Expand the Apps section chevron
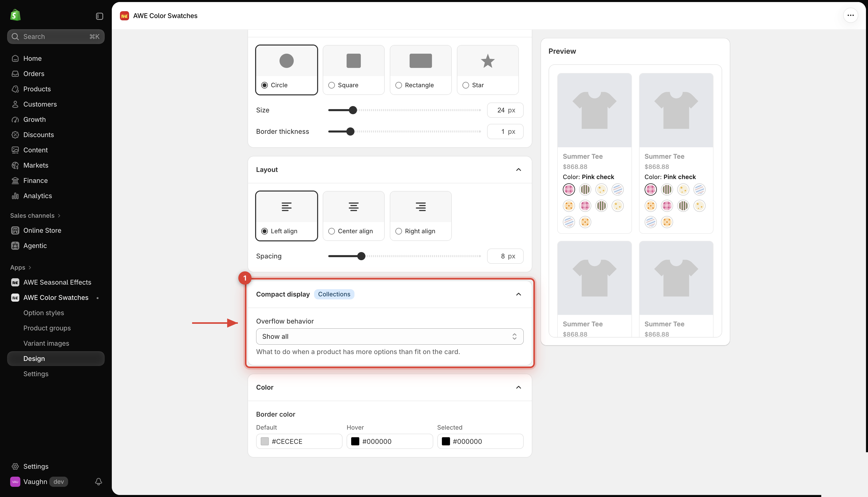 tap(30, 268)
